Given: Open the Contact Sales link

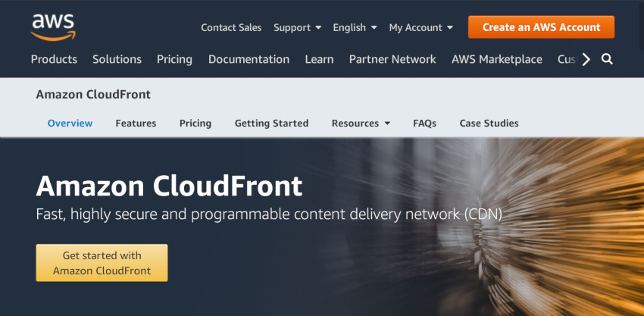Looking at the screenshot, I should (x=231, y=27).
